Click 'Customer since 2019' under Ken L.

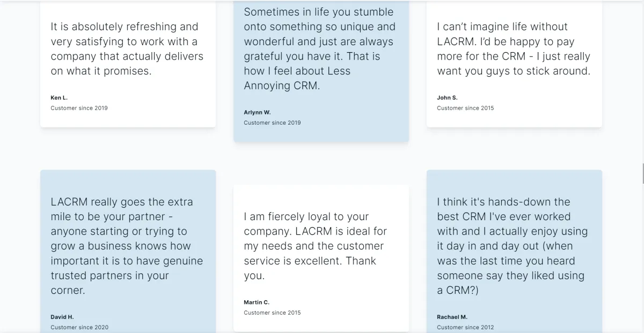pos(79,108)
